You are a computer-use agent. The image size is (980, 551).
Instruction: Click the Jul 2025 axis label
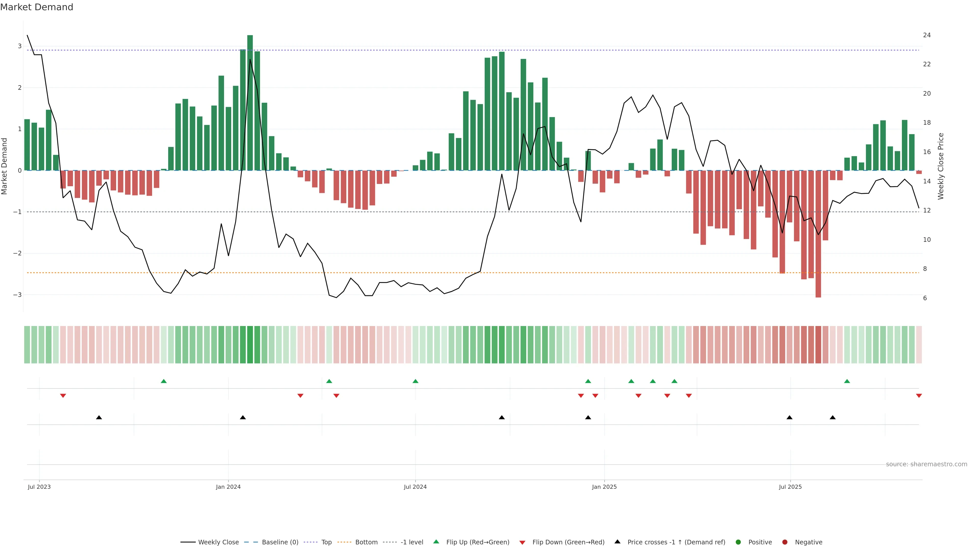tap(790, 487)
